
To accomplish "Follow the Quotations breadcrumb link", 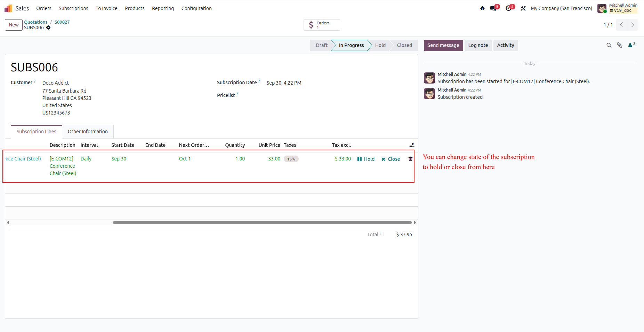I will click(35, 22).
